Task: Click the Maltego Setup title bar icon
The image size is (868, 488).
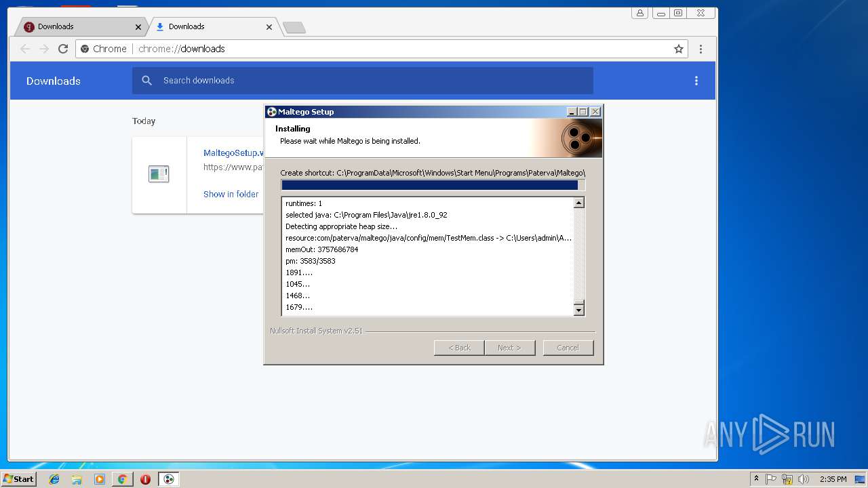Action: [x=271, y=112]
